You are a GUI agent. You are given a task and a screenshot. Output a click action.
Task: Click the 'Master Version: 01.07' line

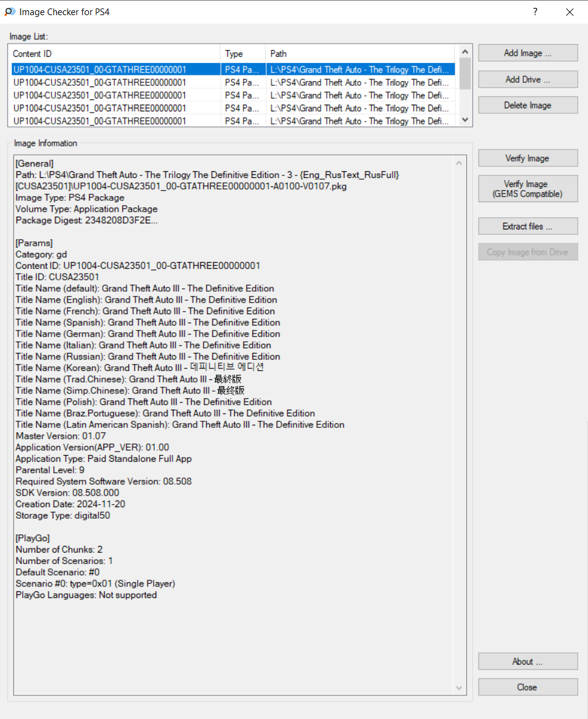[x=60, y=436]
